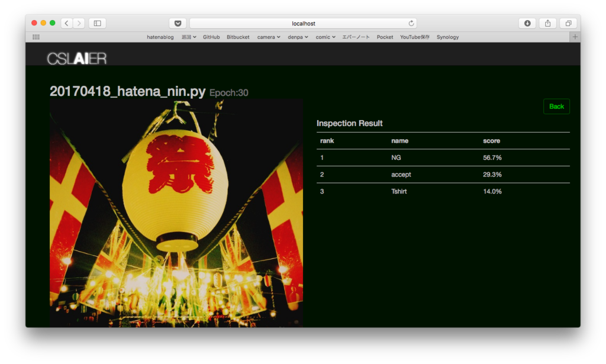This screenshot has height=364, width=606.
Task: Expand the 巡回 bookmarks folder
Action: pos(189,37)
